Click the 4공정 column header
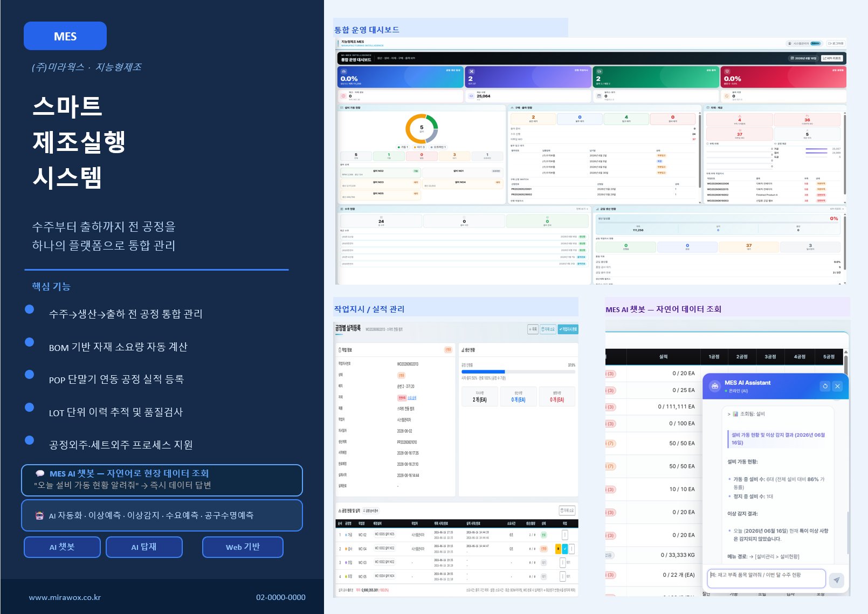The height and width of the screenshot is (614, 868). [x=800, y=357]
